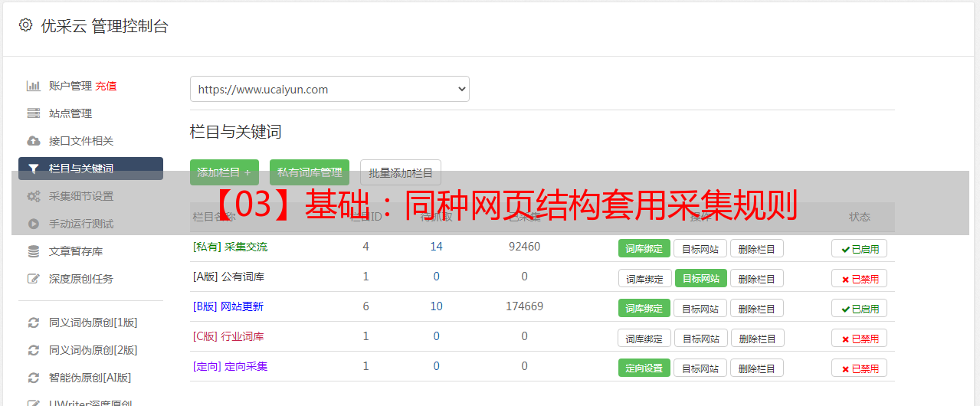Toggle the 已禁用 status of 定向采集
Image resolution: width=980 pixels, height=406 pixels.
[x=860, y=368]
